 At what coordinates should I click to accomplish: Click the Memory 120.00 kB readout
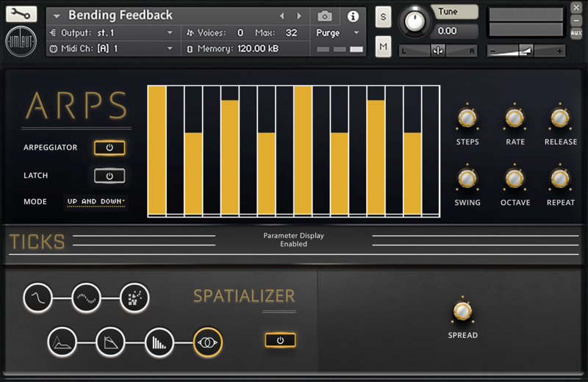(258, 48)
